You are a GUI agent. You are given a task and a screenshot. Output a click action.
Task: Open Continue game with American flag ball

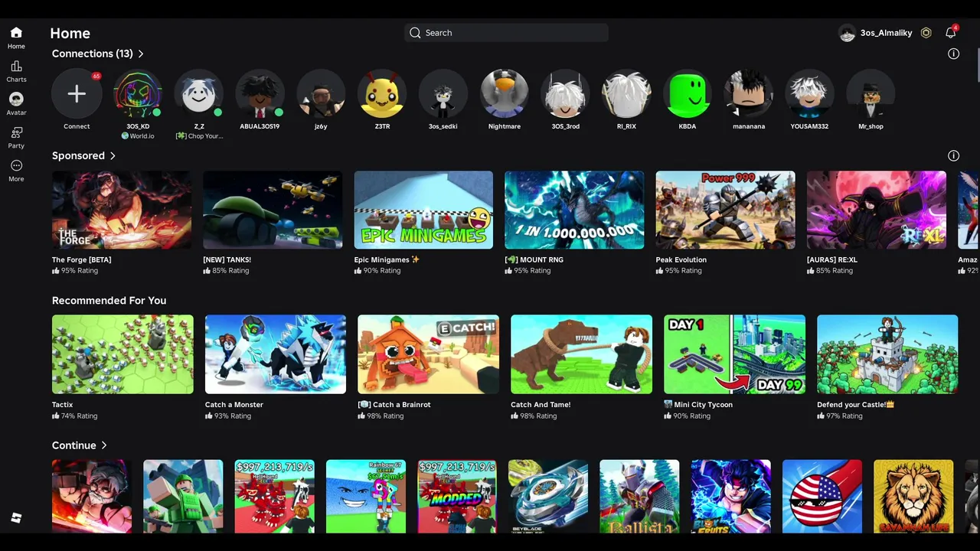[822, 496]
